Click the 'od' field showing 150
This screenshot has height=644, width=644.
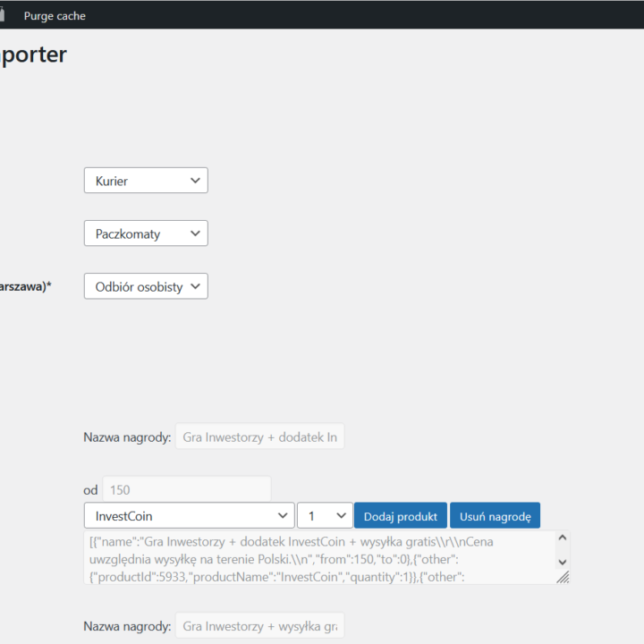[x=186, y=490]
